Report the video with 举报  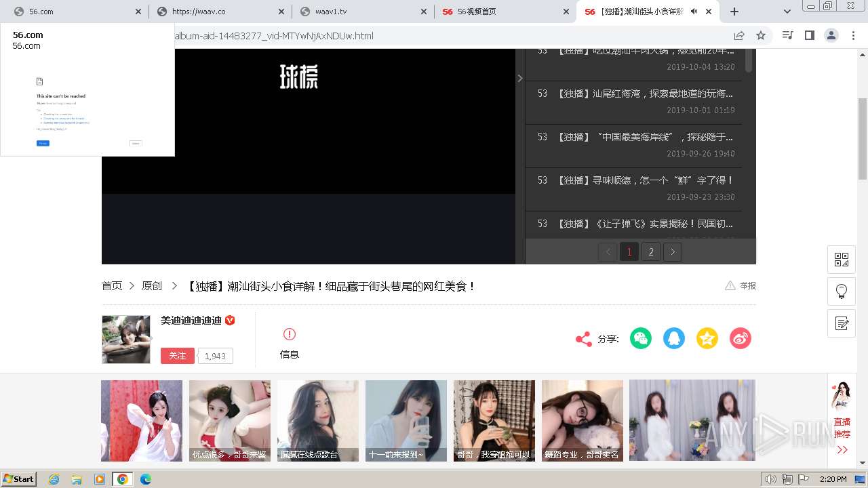pyautogui.click(x=741, y=285)
